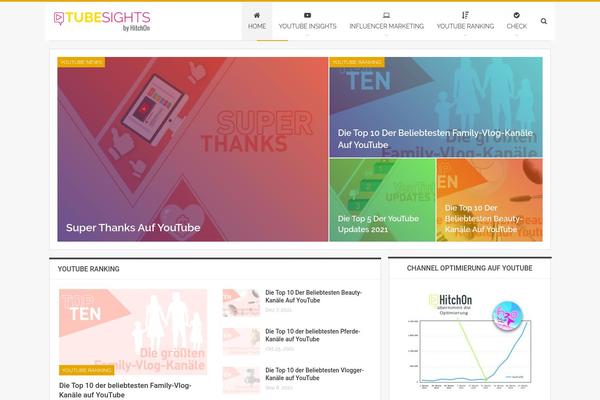Click CHANNEL OPTIMIERUNG AUF YOUTUBE heading
The width and height of the screenshot is (600, 400).
tap(470, 268)
